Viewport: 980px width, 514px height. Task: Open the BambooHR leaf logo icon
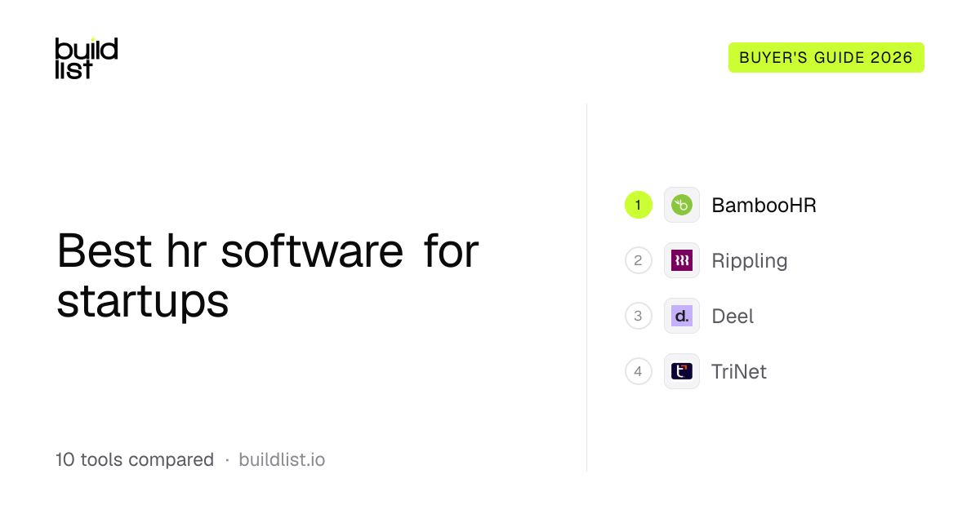click(x=682, y=205)
